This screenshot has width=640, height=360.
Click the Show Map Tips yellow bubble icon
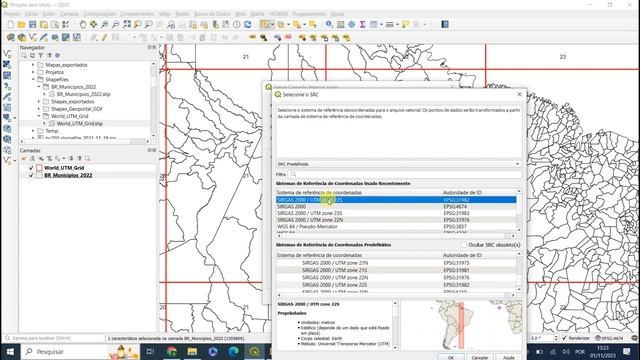coord(405,24)
